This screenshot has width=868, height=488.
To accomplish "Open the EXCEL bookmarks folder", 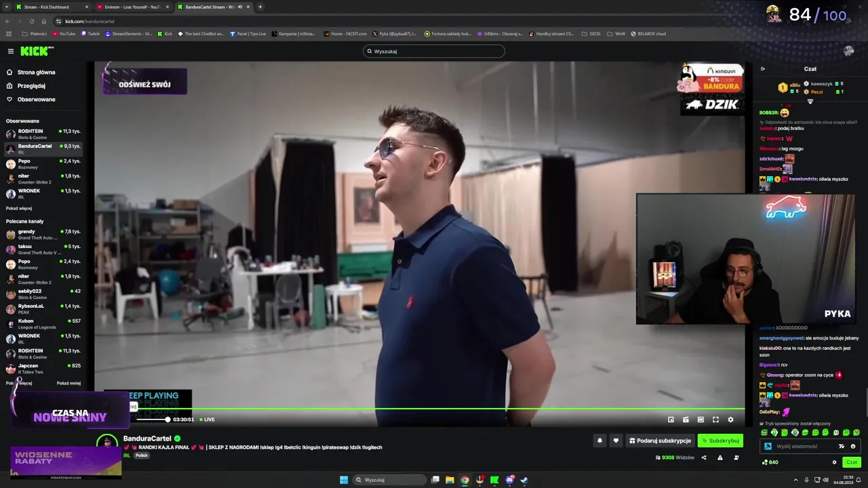I will (x=591, y=33).
